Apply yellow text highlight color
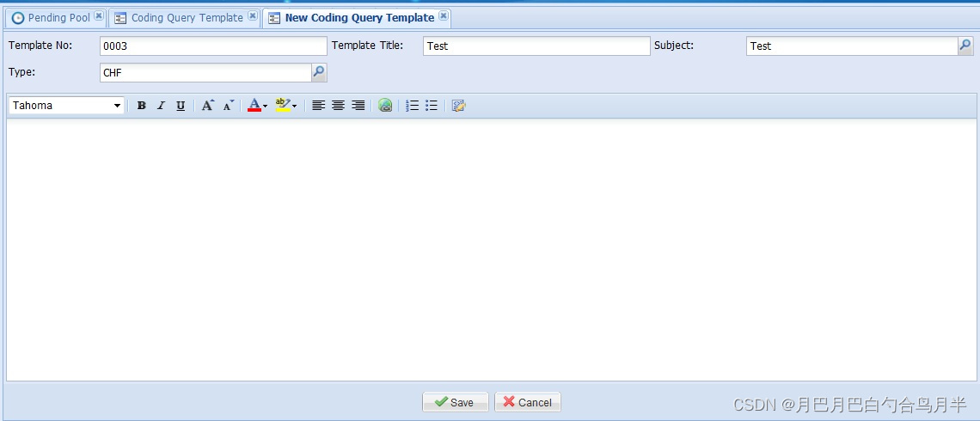 (x=283, y=106)
